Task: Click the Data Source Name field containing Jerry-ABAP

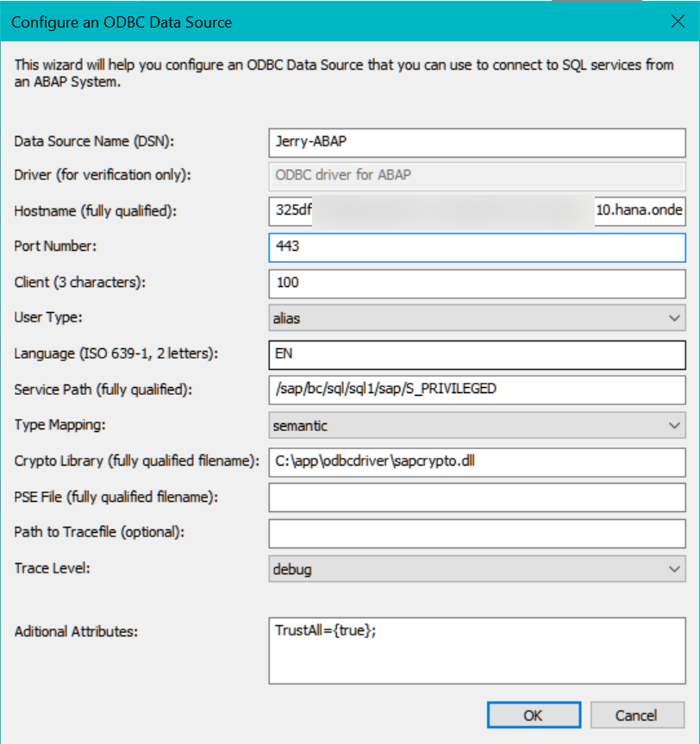Action: click(477, 143)
